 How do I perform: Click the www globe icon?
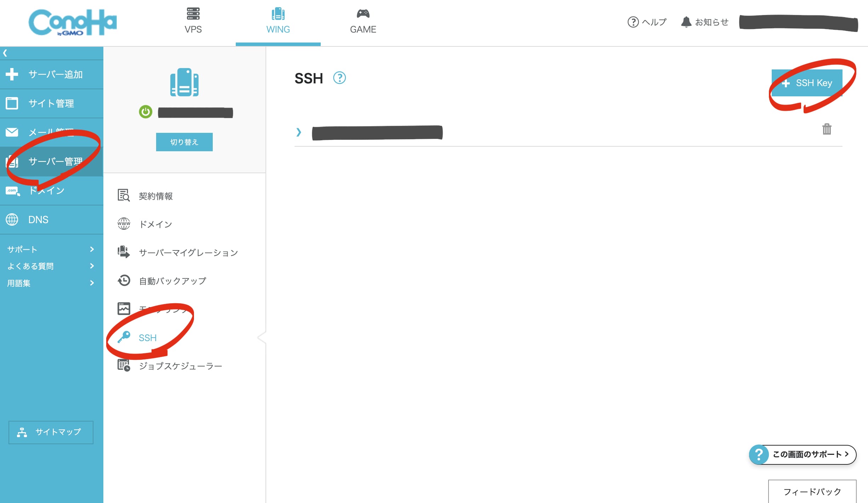(x=124, y=224)
